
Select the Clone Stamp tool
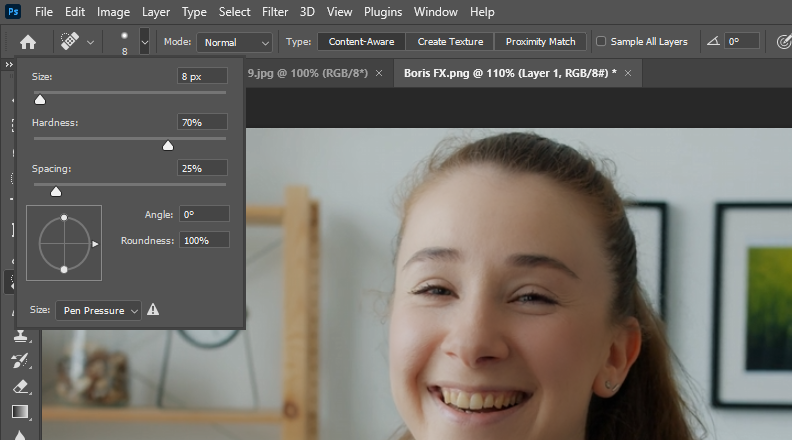20,337
